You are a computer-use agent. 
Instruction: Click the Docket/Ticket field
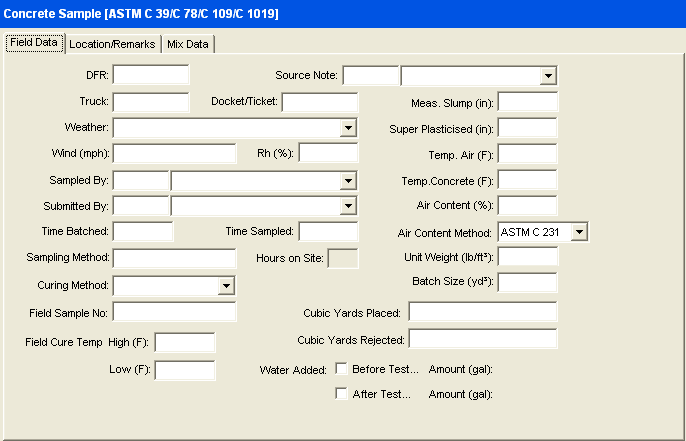tap(320, 101)
